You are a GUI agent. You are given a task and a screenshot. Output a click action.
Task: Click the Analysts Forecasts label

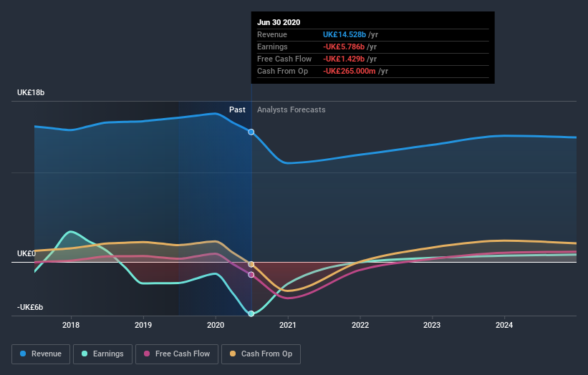(x=291, y=109)
